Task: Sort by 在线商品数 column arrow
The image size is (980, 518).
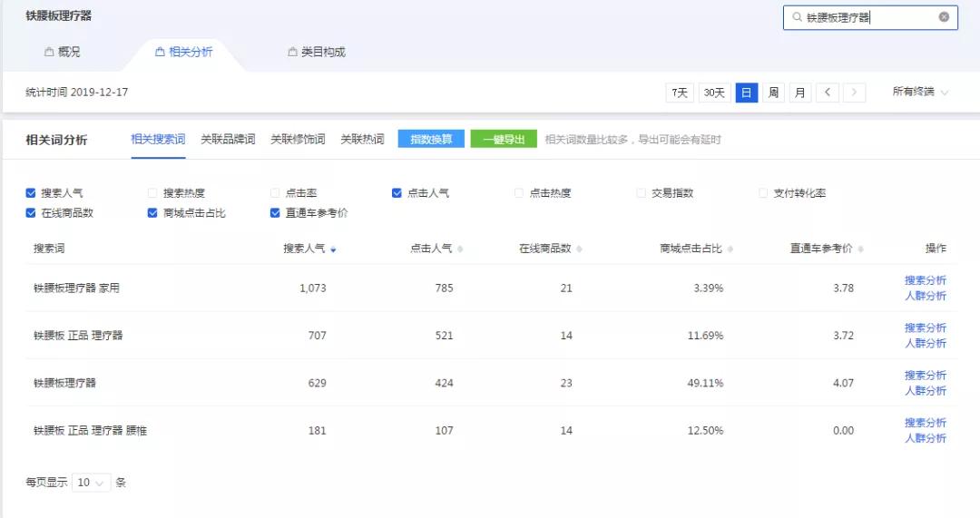Action: (x=579, y=249)
